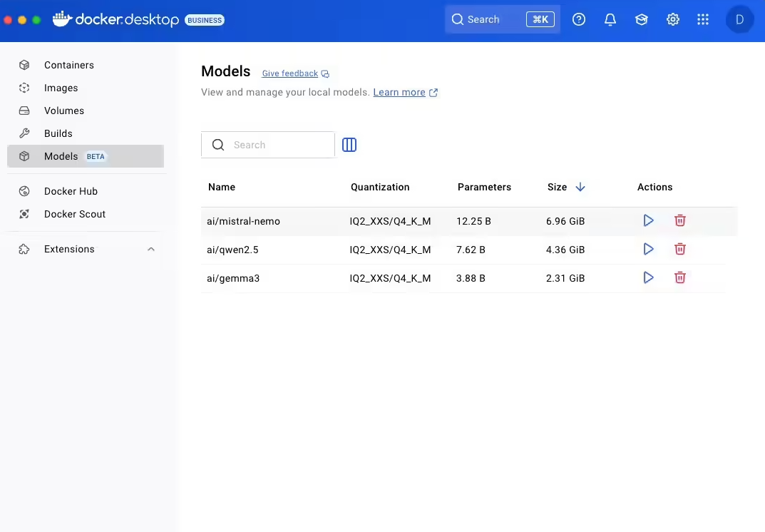Open the help question mark icon
Screen dimensions: 765x532
[579, 19]
